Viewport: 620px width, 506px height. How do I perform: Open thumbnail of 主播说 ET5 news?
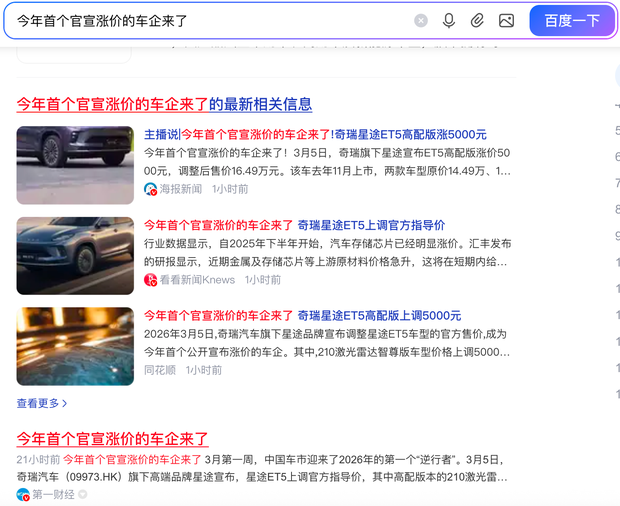(x=75, y=165)
